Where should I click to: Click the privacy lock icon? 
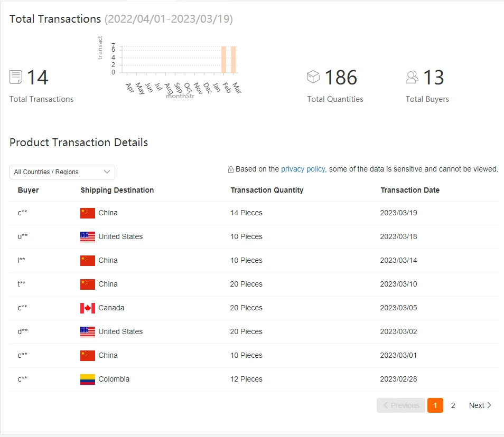tap(230, 169)
